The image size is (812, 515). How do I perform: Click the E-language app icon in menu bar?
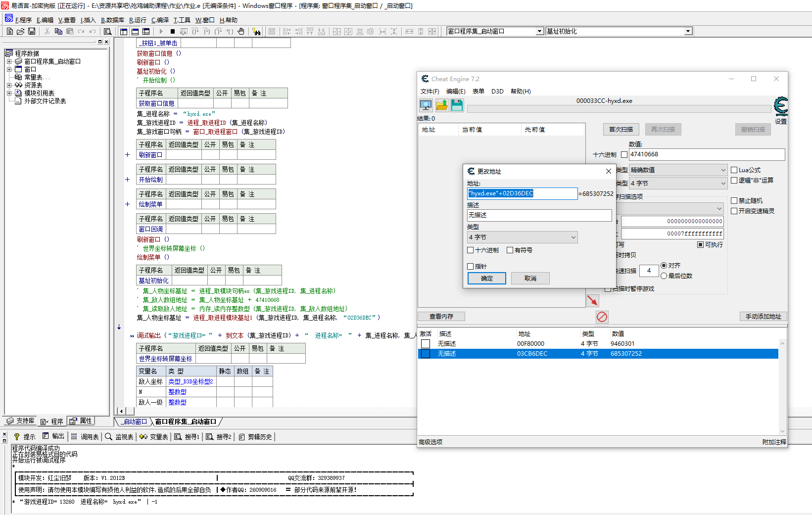pos(9,19)
